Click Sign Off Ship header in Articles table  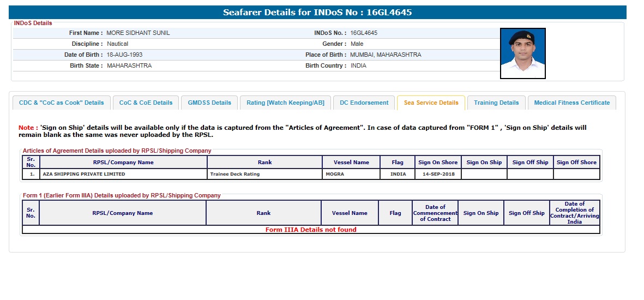point(530,163)
